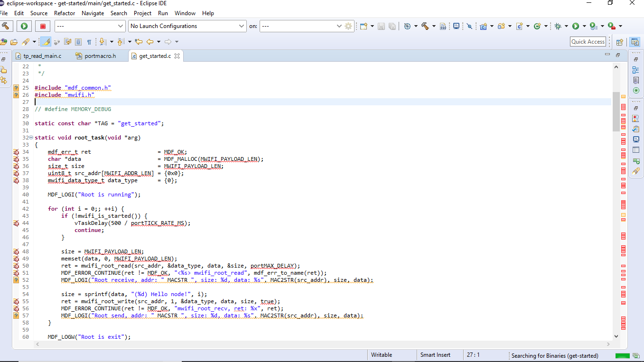644x362 pixels.
Task: Click Next Annotation down arrow icon
Action: (103, 42)
